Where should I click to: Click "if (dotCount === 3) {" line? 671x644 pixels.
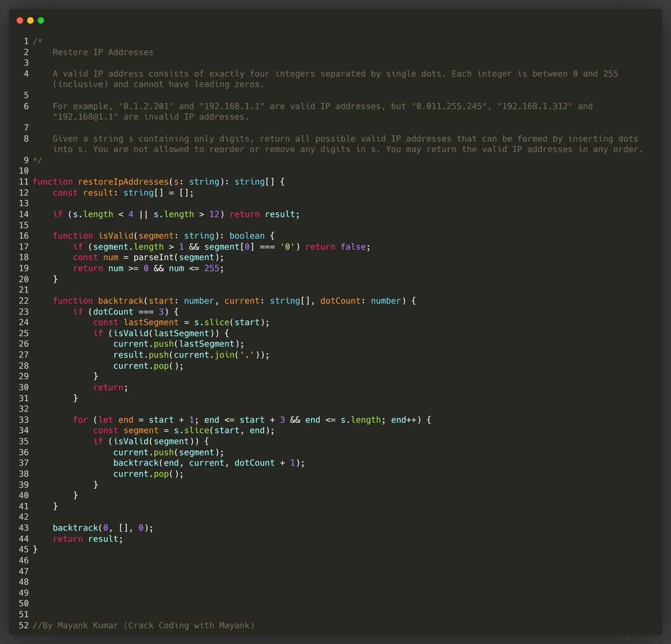coord(126,312)
